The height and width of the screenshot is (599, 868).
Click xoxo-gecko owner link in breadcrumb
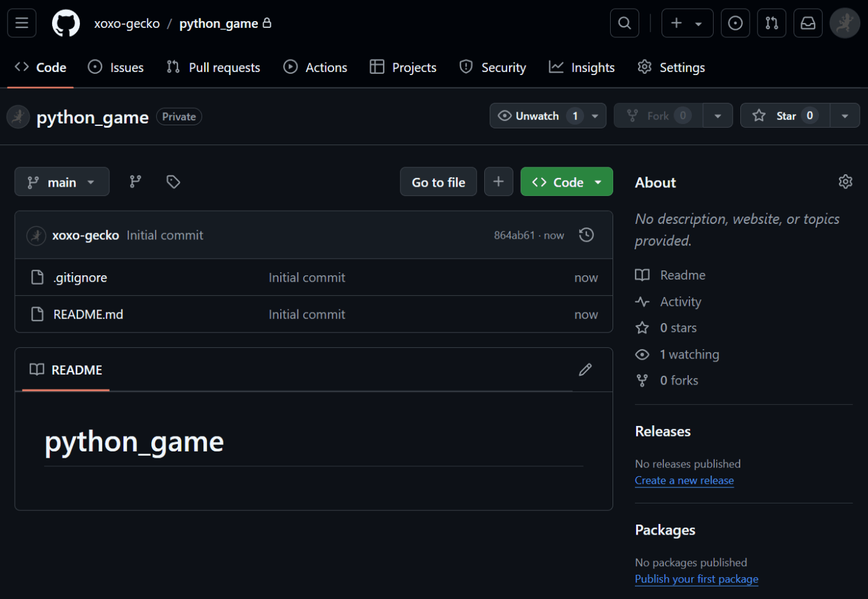[127, 24]
